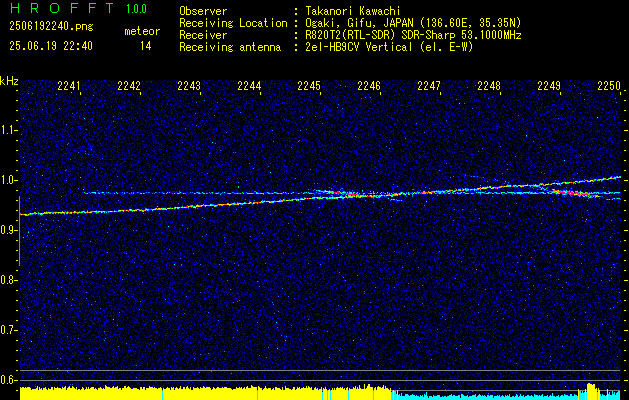Click the yellow signal level bar graph

pyautogui.click(x=206, y=393)
